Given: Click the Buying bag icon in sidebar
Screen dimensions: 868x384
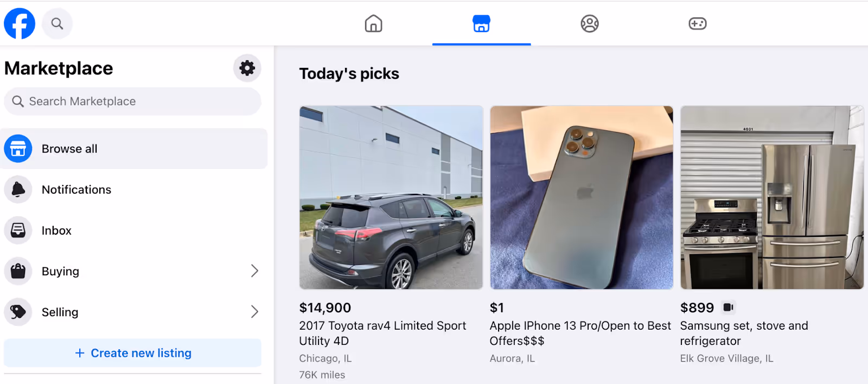Looking at the screenshot, I should pos(18,270).
